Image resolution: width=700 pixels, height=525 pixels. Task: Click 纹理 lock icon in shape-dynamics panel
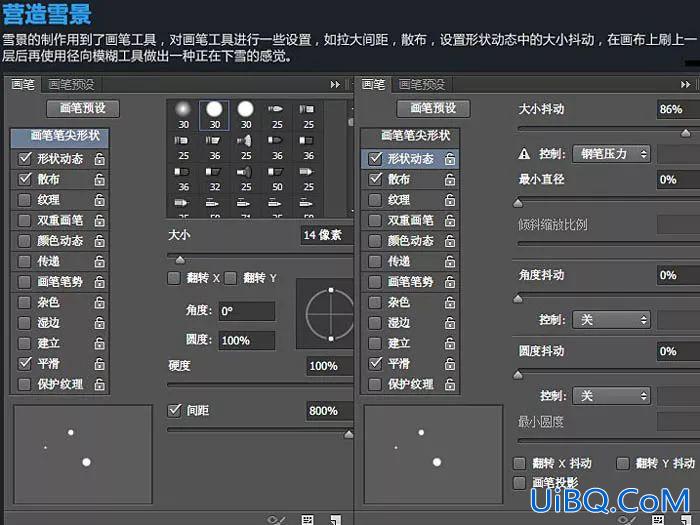click(450, 200)
